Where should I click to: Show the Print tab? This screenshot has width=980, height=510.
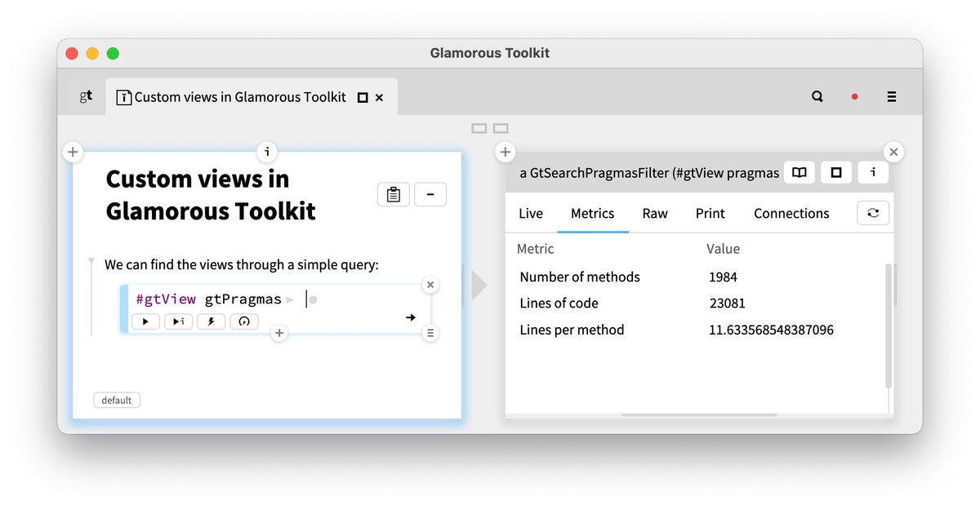point(710,213)
